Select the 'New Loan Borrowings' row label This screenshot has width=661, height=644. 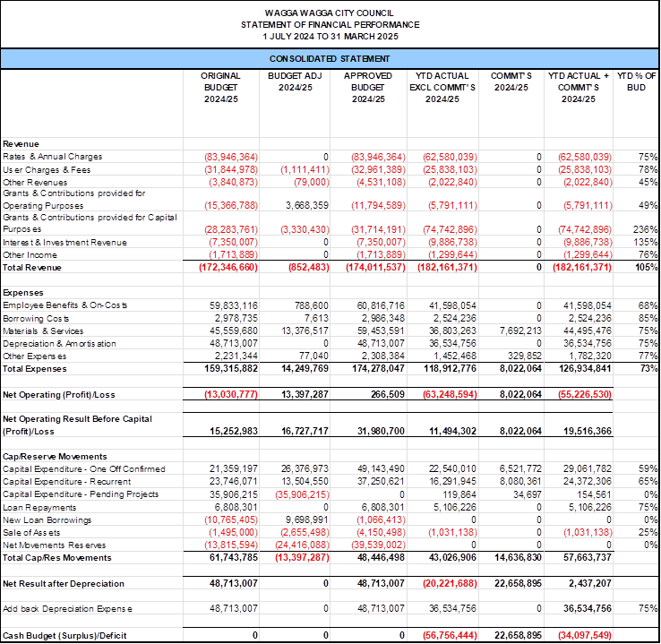(x=47, y=520)
